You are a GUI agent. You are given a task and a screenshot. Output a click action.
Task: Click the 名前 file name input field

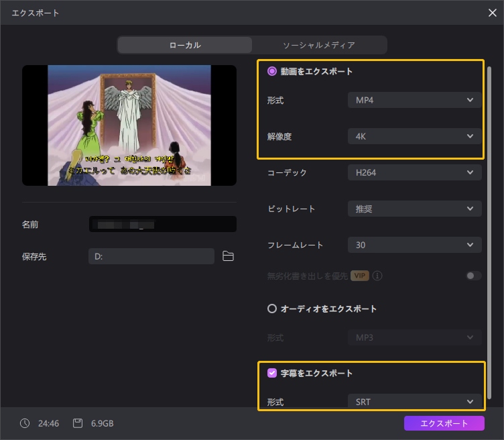tap(163, 224)
